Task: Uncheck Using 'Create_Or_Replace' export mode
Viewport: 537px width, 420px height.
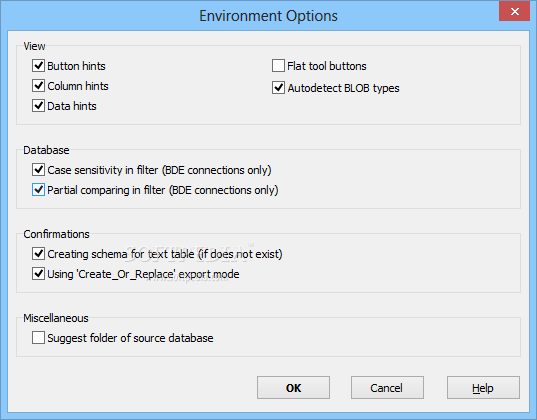Action: pyautogui.click(x=38, y=274)
